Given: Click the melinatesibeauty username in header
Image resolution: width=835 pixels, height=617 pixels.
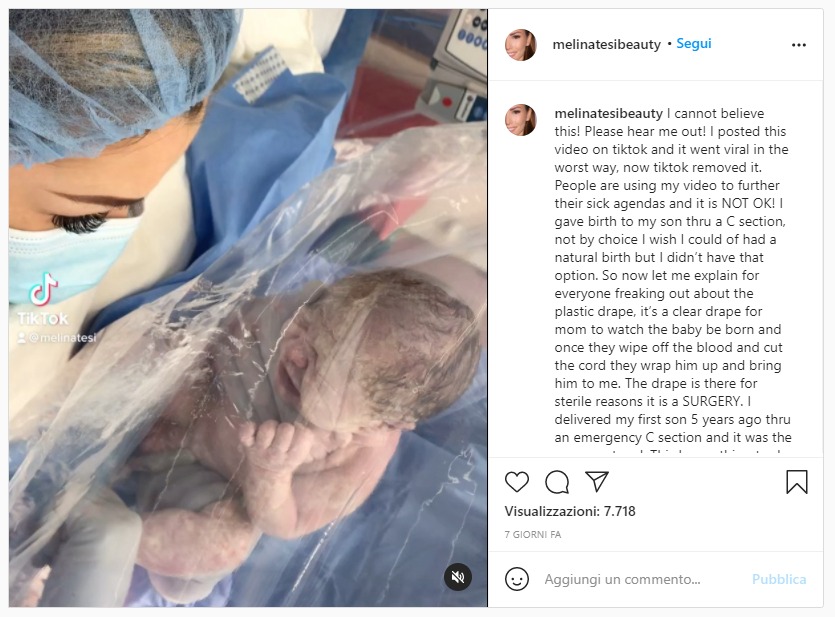Looking at the screenshot, I should tap(607, 44).
